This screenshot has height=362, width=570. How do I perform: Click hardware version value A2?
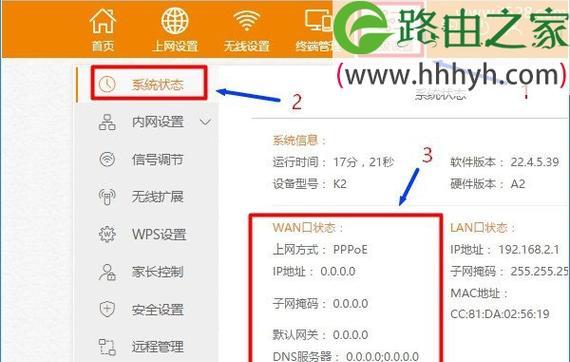pos(518,184)
